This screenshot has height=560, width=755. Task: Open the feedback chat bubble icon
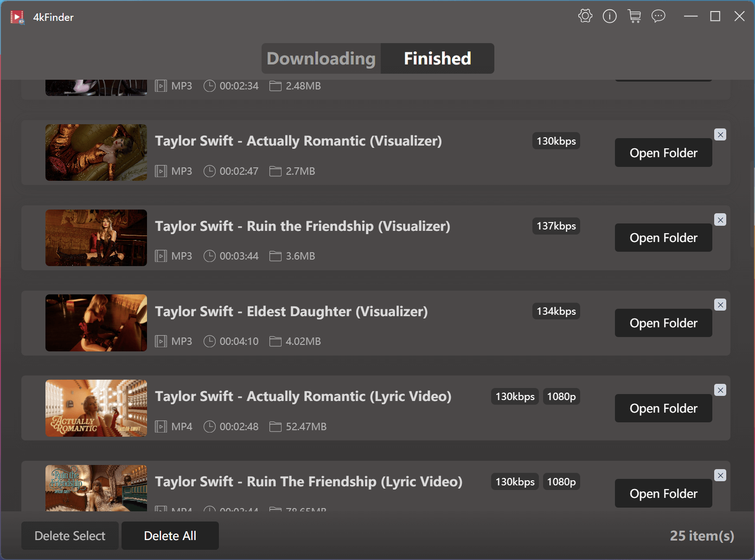pyautogui.click(x=658, y=16)
